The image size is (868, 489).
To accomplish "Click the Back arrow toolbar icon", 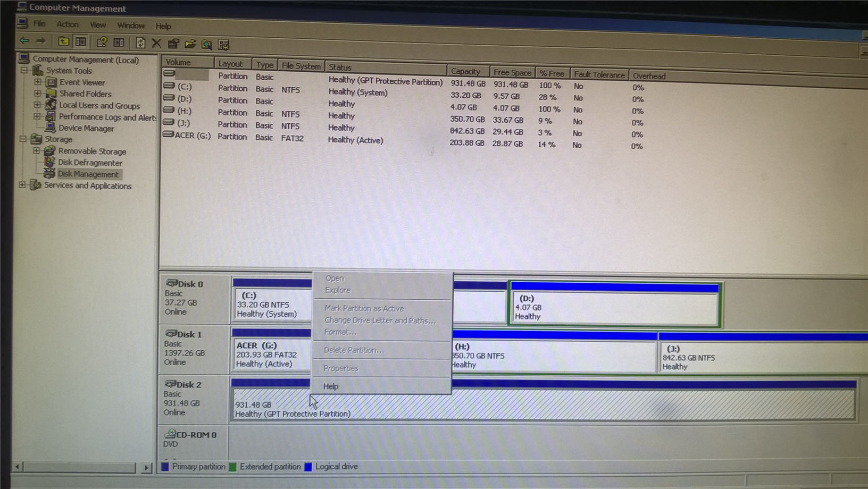I will [24, 40].
